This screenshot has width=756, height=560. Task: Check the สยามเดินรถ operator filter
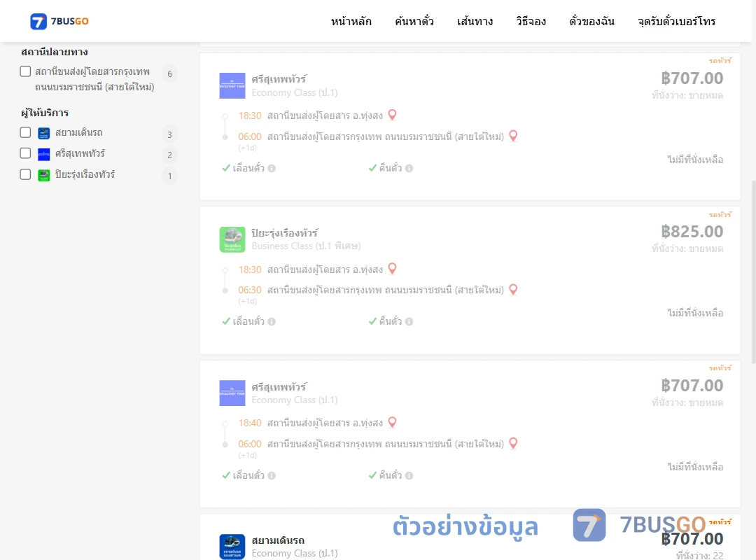[x=26, y=132]
